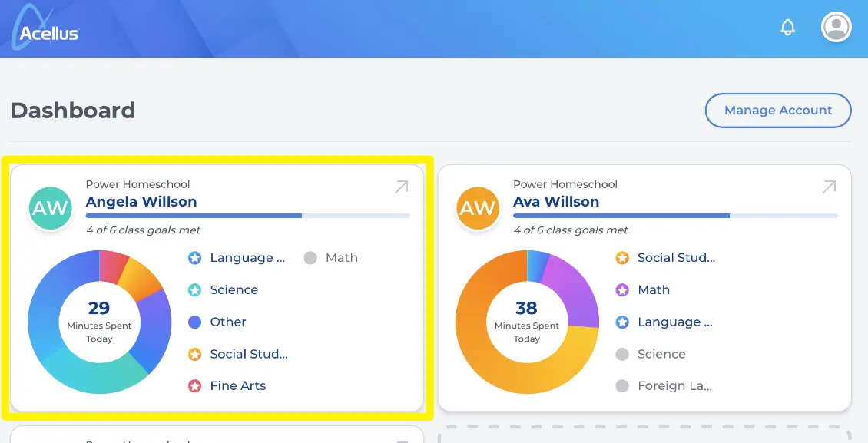868x443 pixels.
Task: Click Angela's '4 of 6 class goals met' text
Action: click(x=143, y=230)
